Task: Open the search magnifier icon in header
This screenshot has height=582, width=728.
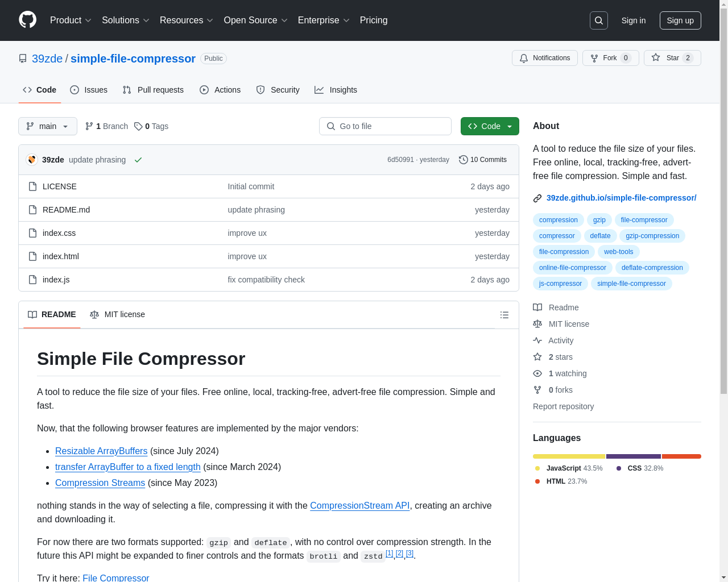Action: [599, 20]
